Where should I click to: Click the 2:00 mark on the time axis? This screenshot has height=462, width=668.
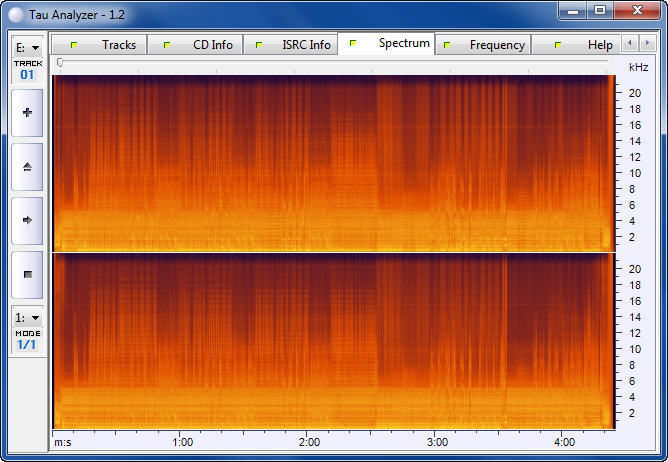[309, 441]
